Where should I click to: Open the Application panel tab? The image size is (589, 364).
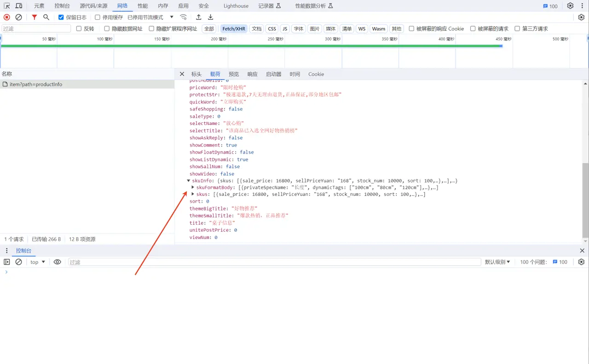(x=183, y=6)
